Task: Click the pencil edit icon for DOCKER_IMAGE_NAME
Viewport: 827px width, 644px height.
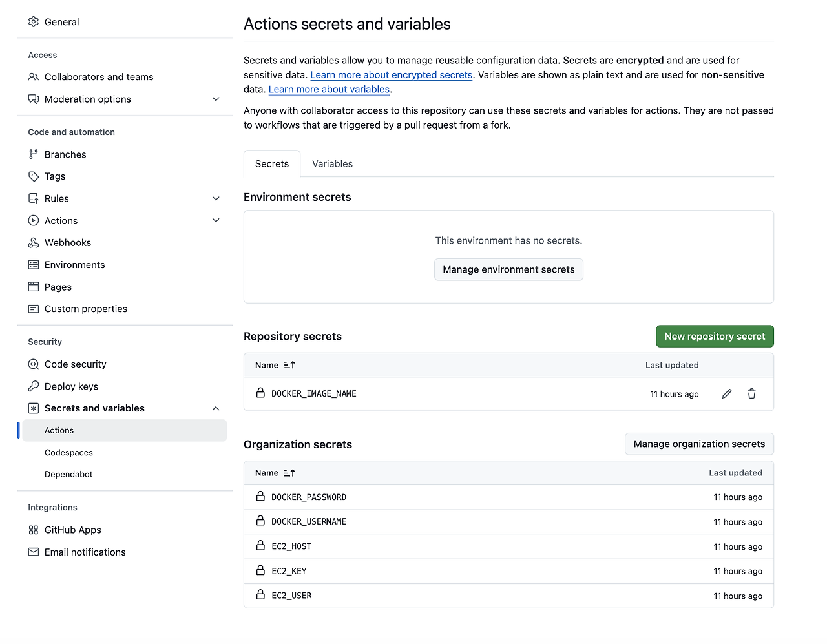Action: click(727, 394)
